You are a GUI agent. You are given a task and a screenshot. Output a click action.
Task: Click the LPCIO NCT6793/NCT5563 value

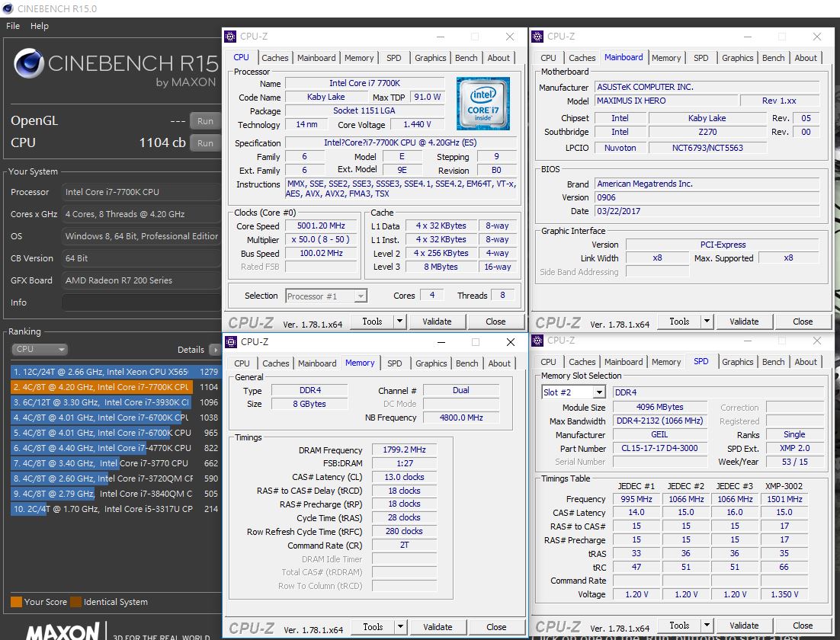click(707, 148)
